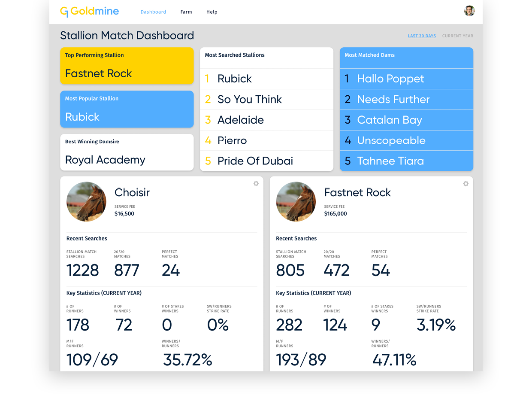532x407 pixels.
Task: Click Fastnet Rock horse photo thumbnail
Action: 296,201
